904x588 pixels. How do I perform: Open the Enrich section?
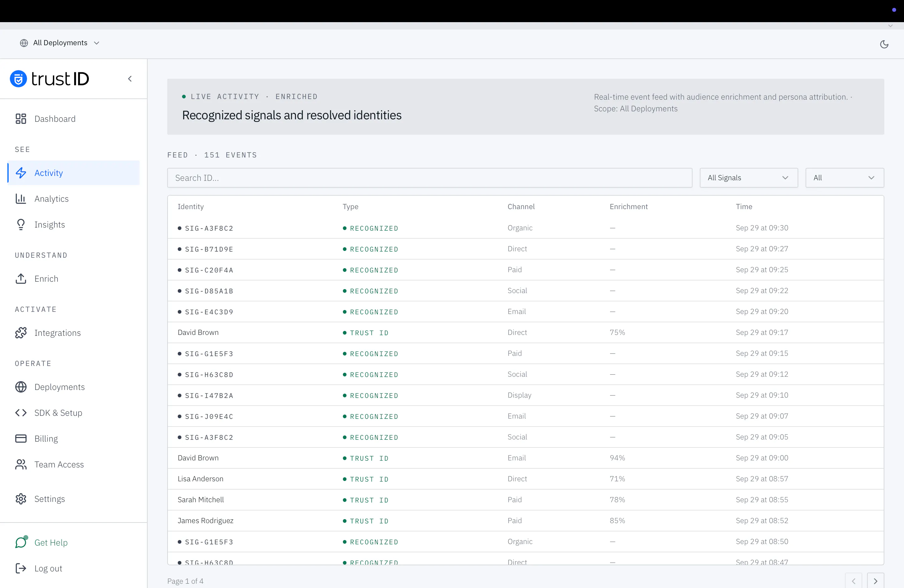pyautogui.click(x=73, y=278)
